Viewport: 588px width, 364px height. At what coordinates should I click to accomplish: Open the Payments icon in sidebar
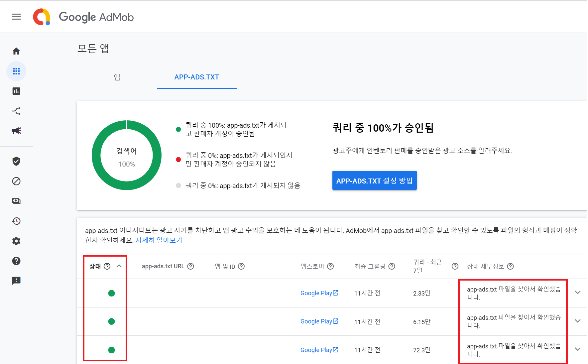tap(16, 201)
